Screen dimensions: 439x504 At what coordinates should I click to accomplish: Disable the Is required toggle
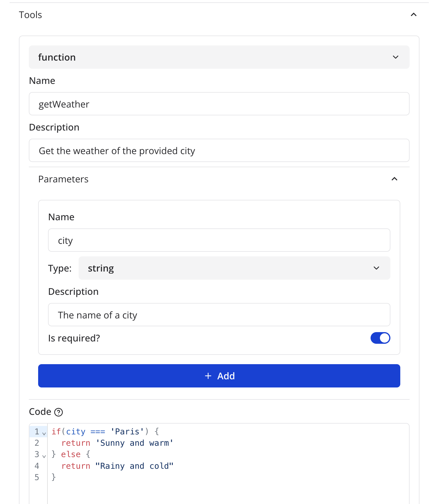pyautogui.click(x=380, y=338)
